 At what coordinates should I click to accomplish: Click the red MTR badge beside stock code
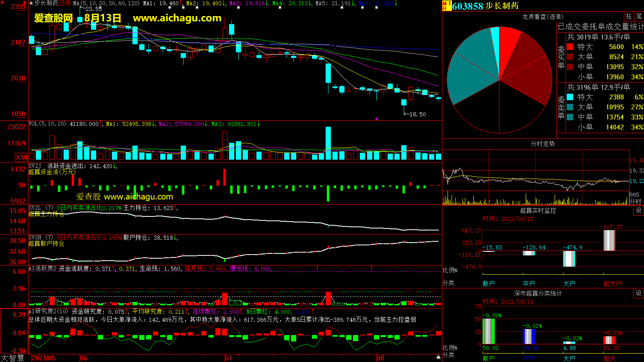pos(446,6)
